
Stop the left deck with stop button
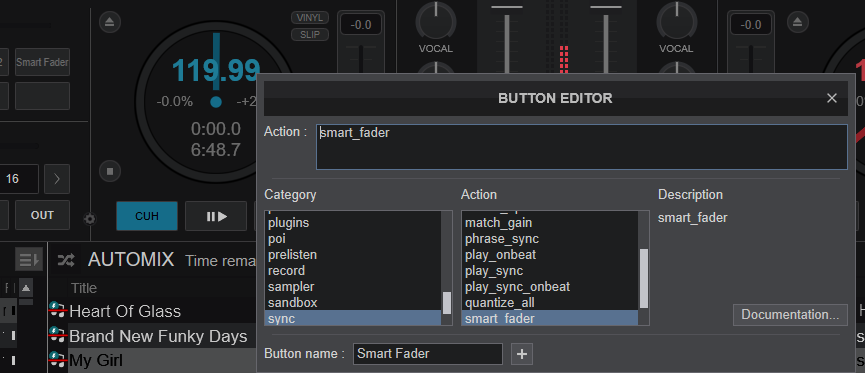pos(110,172)
